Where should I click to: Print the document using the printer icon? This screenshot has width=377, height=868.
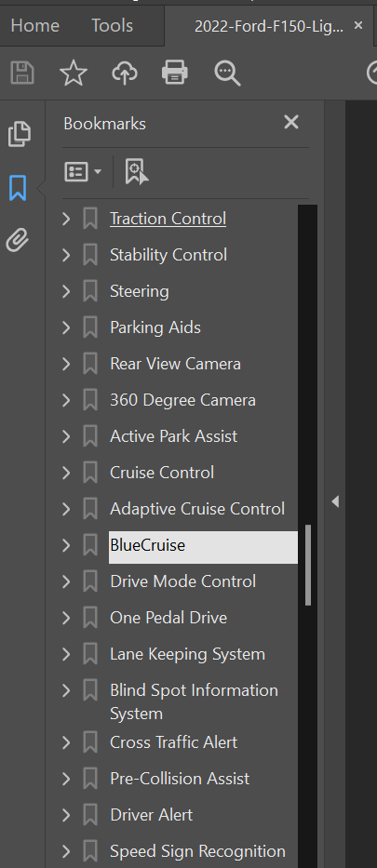175,73
